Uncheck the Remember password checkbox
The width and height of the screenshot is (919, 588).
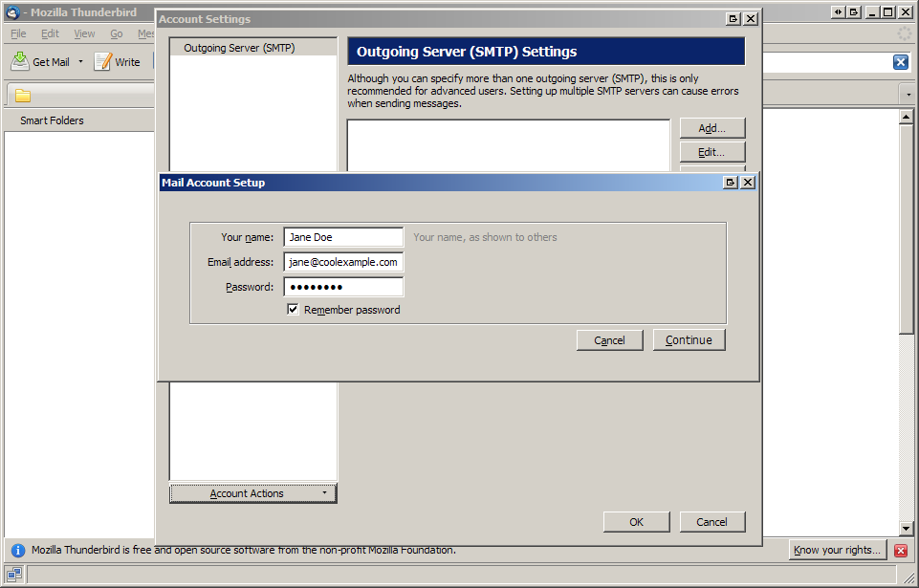click(x=293, y=310)
